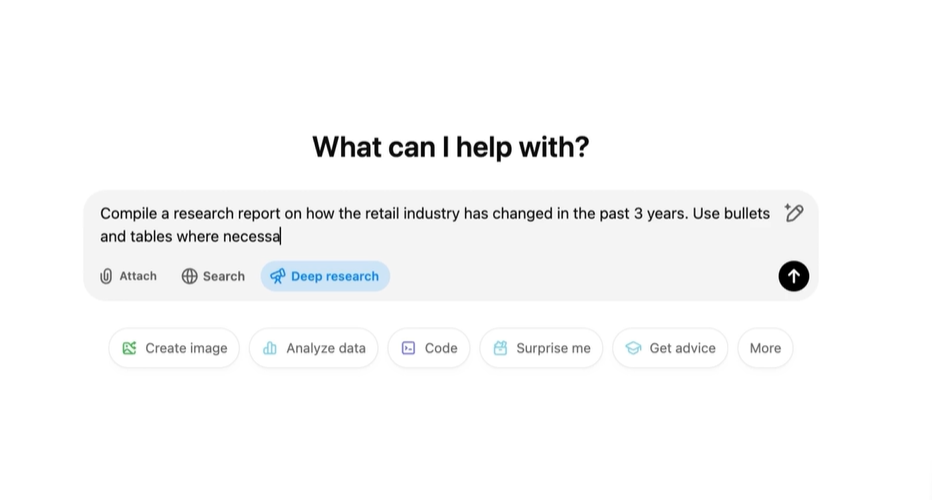Select the Get advice label
Screen dimensions: 932x500
pos(682,348)
